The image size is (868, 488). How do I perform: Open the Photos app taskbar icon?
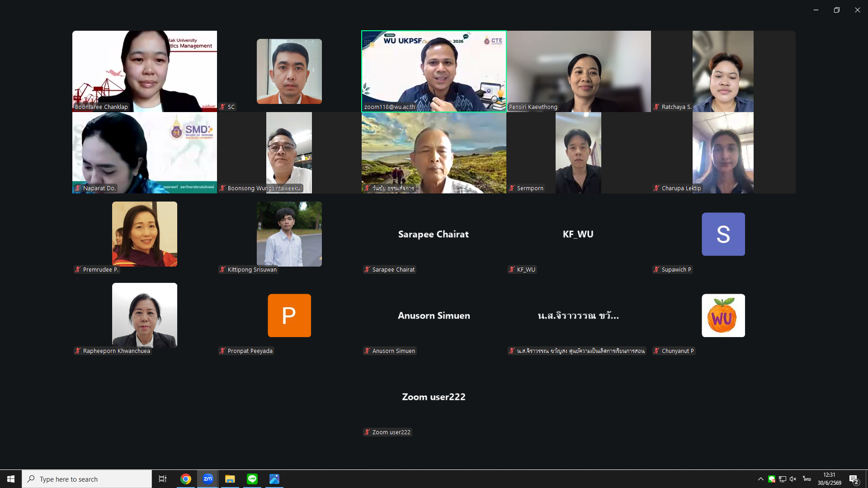pyautogui.click(x=274, y=479)
